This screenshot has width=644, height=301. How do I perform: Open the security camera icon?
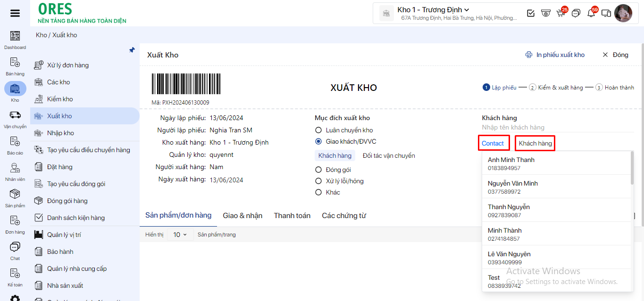(545, 13)
